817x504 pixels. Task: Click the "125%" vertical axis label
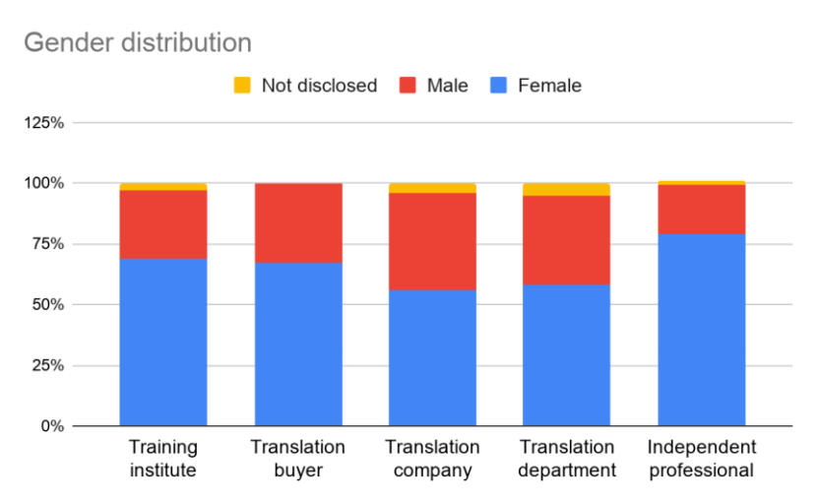click(x=44, y=123)
